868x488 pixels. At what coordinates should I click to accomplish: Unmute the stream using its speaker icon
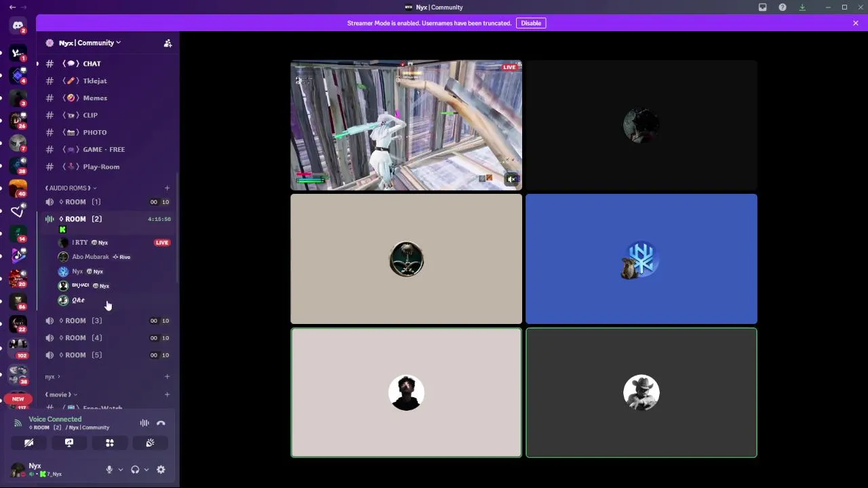[512, 179]
